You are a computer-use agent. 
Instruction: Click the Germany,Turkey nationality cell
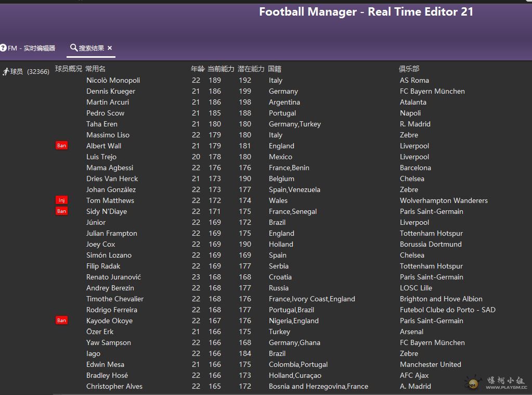(295, 124)
